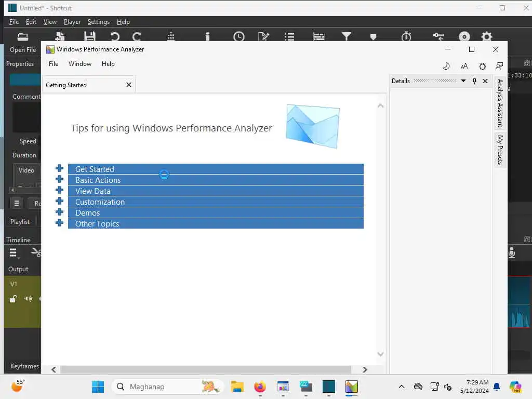The image size is (532, 399).
Task: Click the Save floppy icon in Shotcut
Action: [x=90, y=36]
